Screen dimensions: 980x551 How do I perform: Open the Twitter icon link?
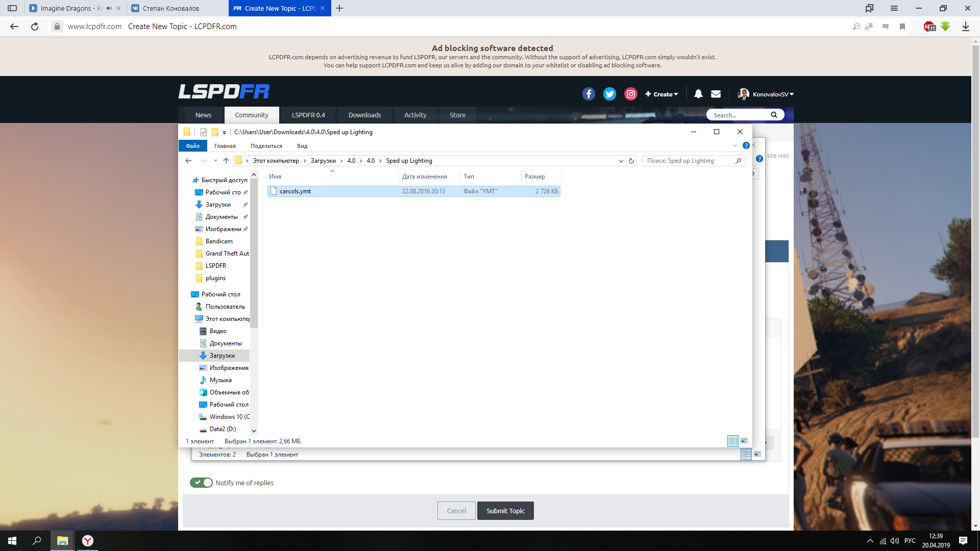pyautogui.click(x=609, y=94)
